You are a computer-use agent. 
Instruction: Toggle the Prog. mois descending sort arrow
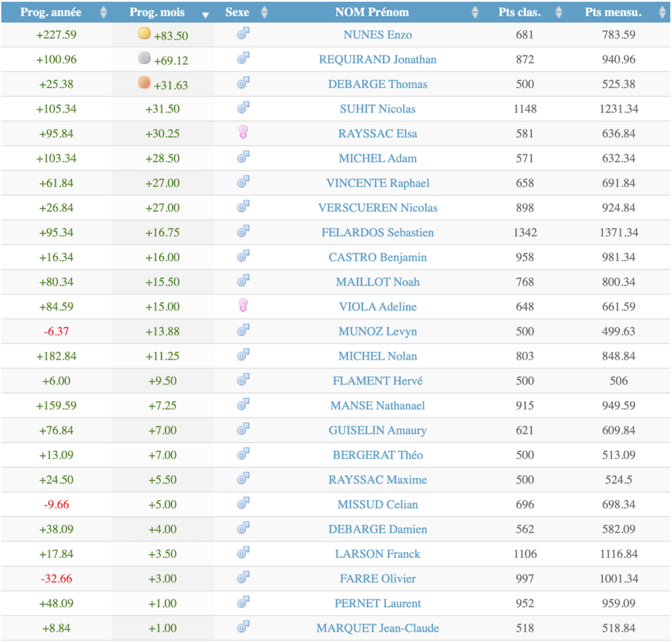205,14
